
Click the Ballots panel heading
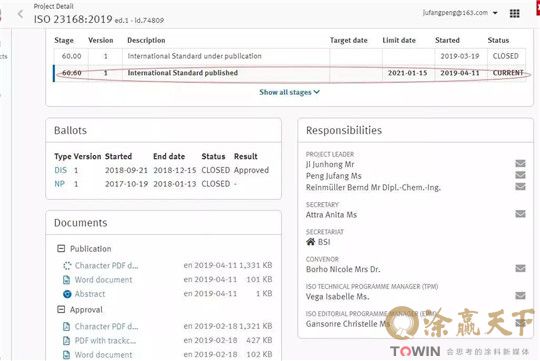pyautogui.click(x=70, y=130)
